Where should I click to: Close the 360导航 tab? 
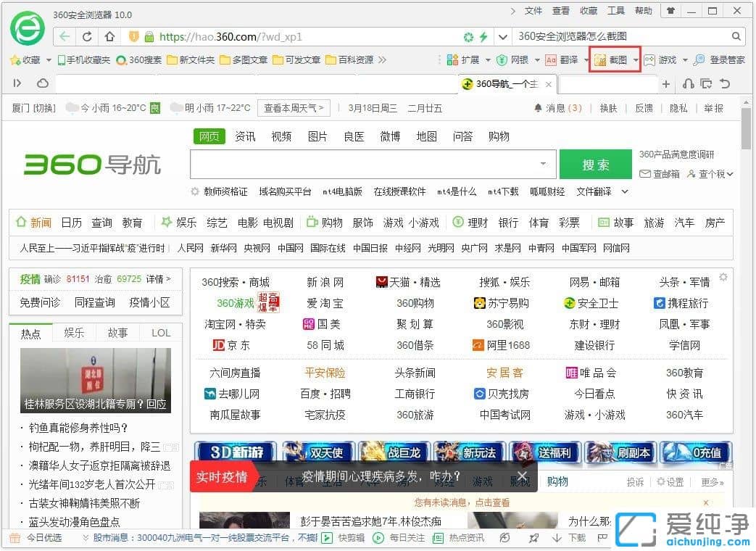[x=549, y=84]
